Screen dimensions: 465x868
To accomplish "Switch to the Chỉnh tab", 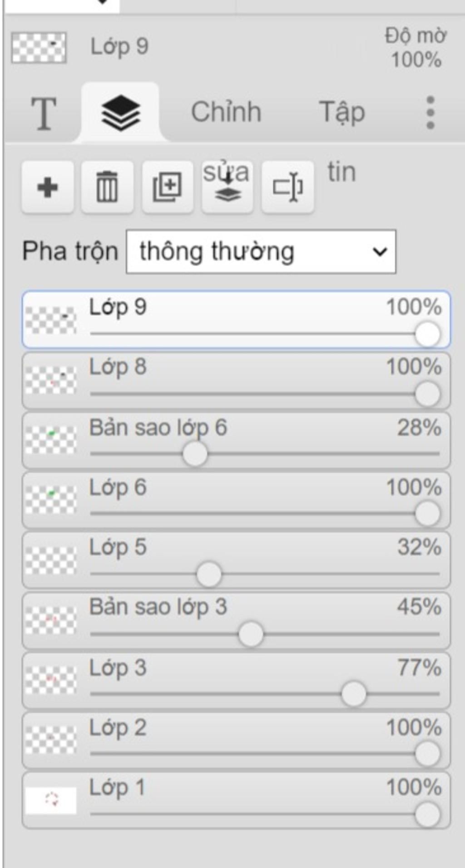I will click(x=226, y=112).
